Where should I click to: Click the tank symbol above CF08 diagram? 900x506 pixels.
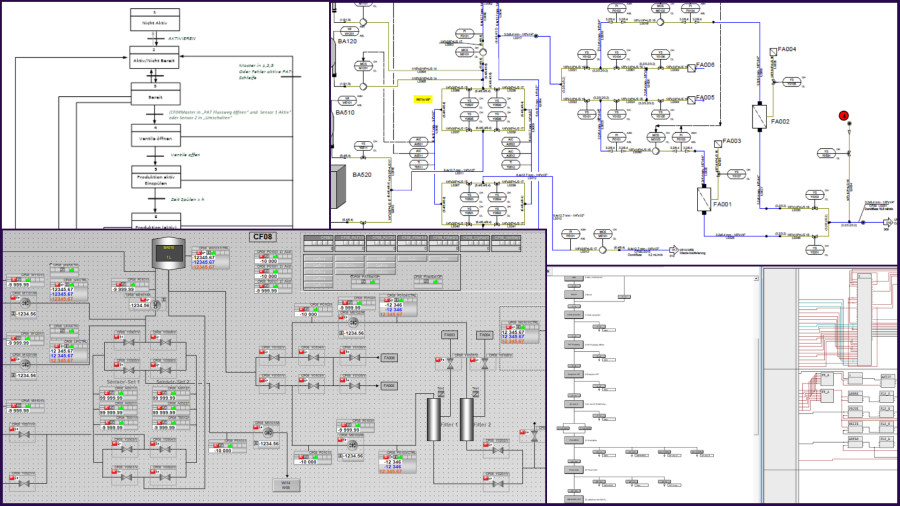[x=165, y=254]
